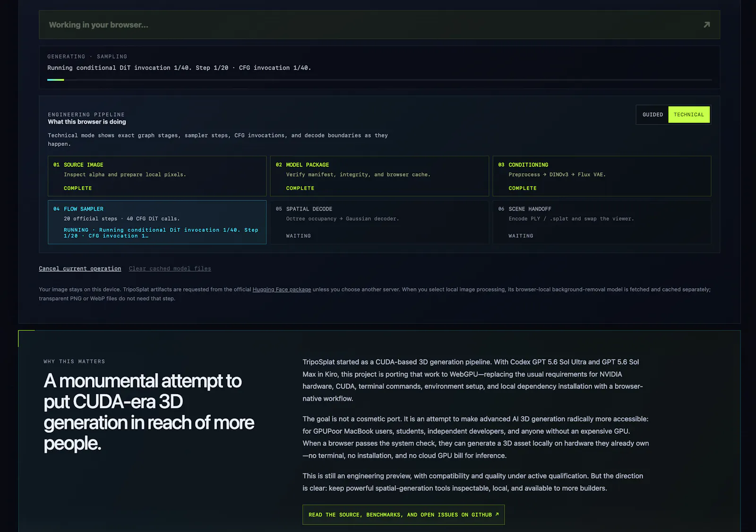The image size is (756, 532).
Task: Click the 'Technical mode shows exact graph stages' description
Action: coord(218,139)
